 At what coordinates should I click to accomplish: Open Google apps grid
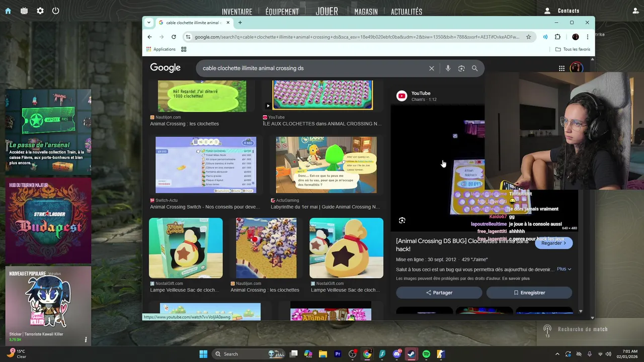pos(561,68)
